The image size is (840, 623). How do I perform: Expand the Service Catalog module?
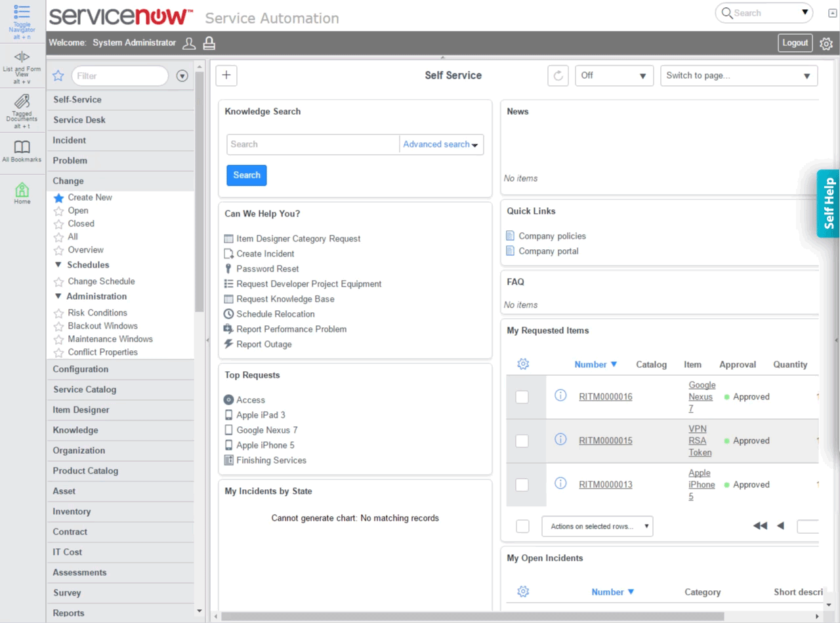(x=120, y=390)
